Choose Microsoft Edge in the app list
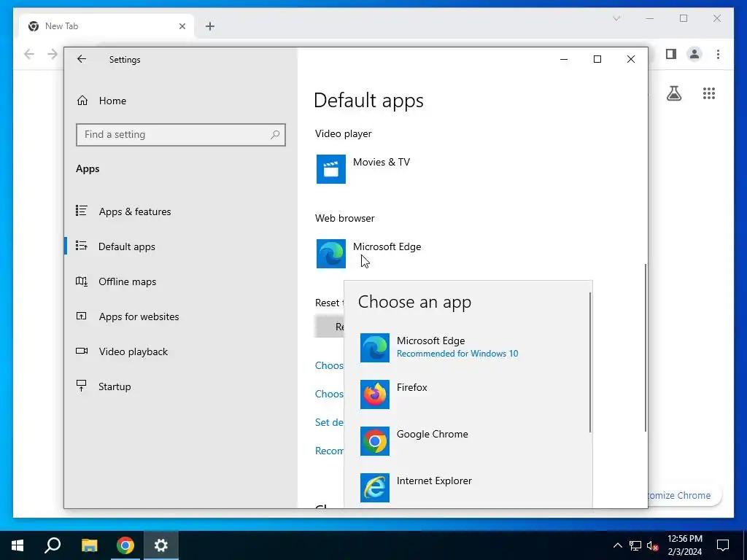This screenshot has width=747, height=560. point(468,348)
